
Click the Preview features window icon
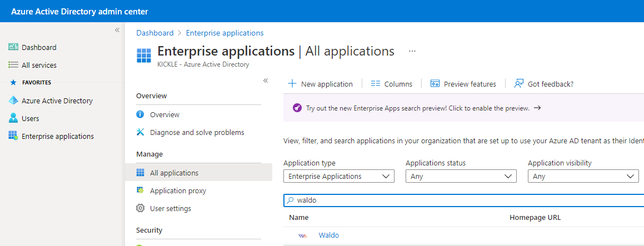point(435,83)
